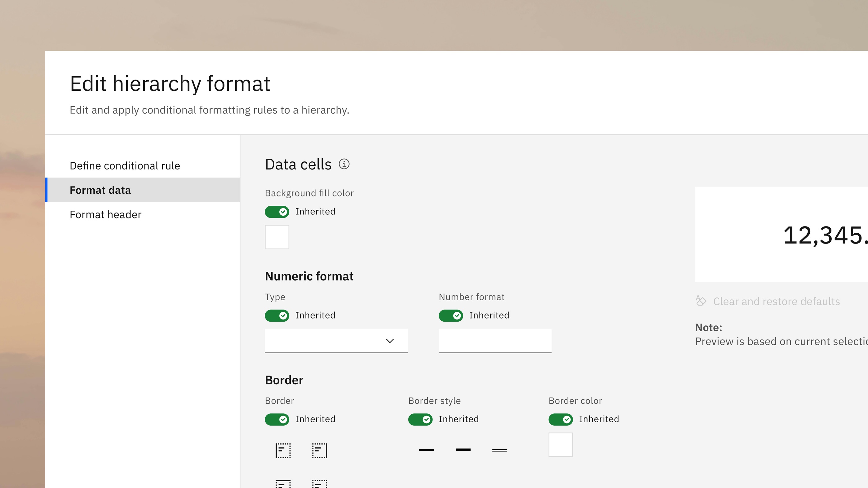Click the Clear and restore defaults eraser icon

tap(701, 301)
